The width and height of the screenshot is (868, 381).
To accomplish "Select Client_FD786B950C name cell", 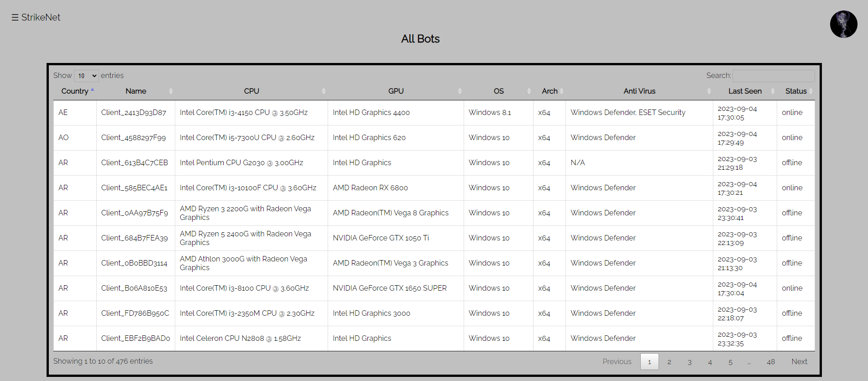I will 135,313.
